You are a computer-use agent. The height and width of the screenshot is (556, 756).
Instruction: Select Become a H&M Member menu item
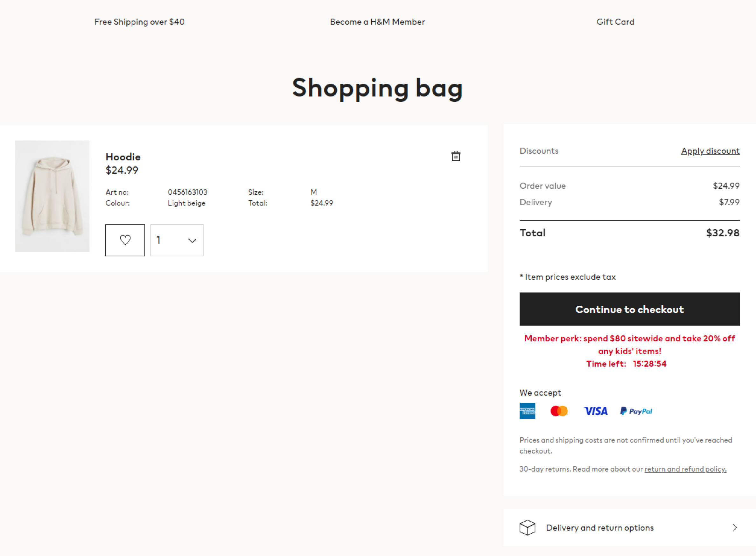tap(377, 22)
